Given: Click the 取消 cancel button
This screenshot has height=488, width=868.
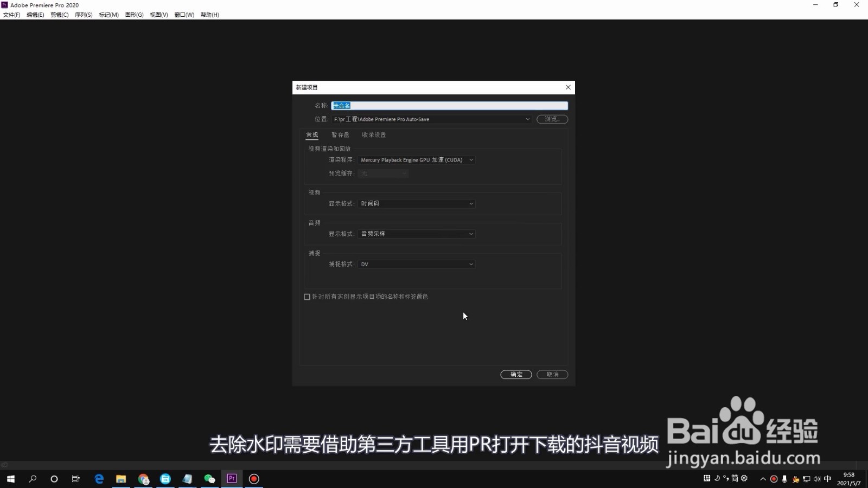Looking at the screenshot, I should pos(552,375).
